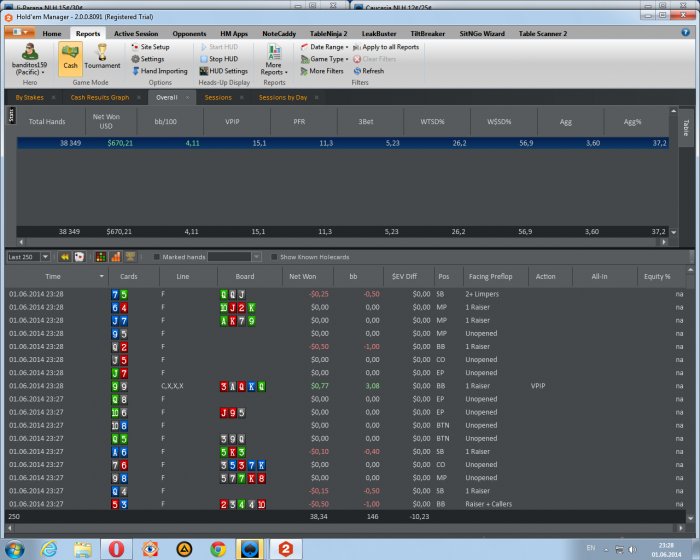Click the Stop HUD button
This screenshot has width=700, height=560.
point(223,59)
